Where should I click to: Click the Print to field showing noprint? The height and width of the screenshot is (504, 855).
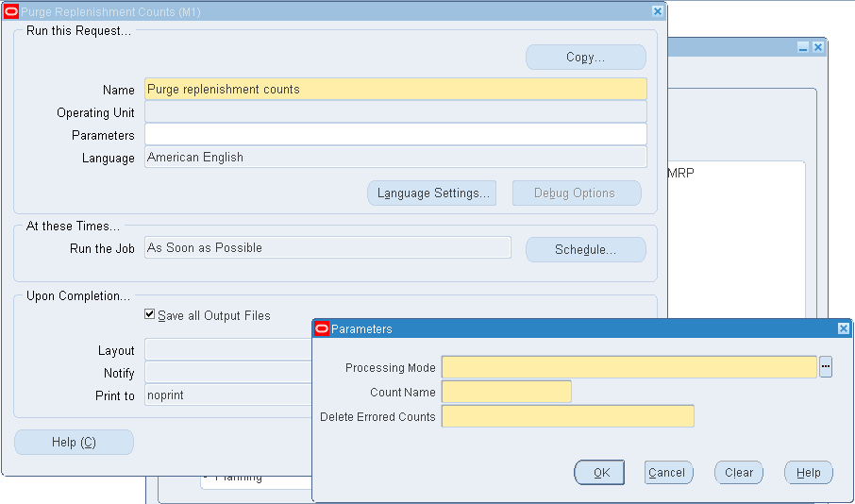(x=228, y=395)
